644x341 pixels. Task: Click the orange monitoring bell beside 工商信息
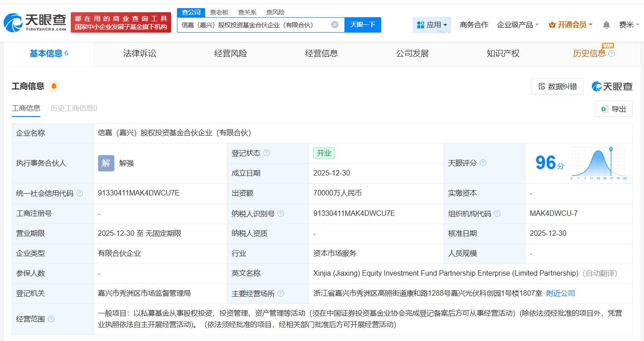[x=54, y=86]
